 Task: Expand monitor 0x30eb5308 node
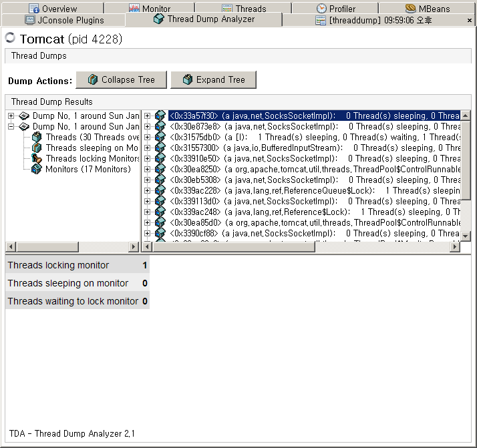[x=147, y=180]
